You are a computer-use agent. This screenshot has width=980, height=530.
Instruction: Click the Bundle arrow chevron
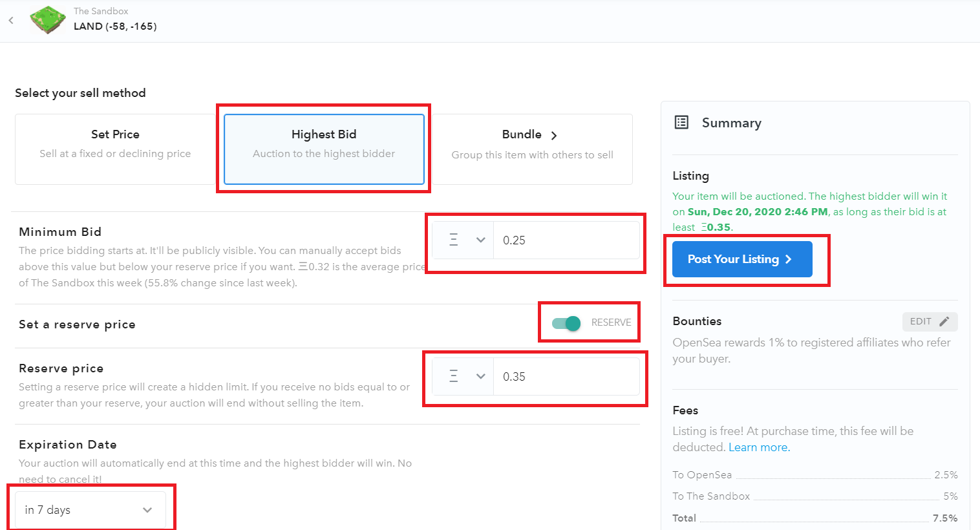coord(553,135)
